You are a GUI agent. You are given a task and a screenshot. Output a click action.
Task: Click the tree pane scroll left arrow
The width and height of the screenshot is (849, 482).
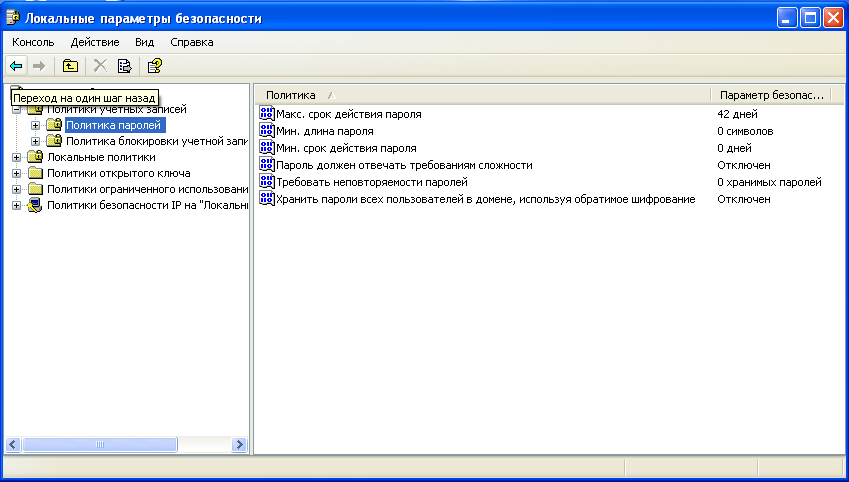click(13, 445)
